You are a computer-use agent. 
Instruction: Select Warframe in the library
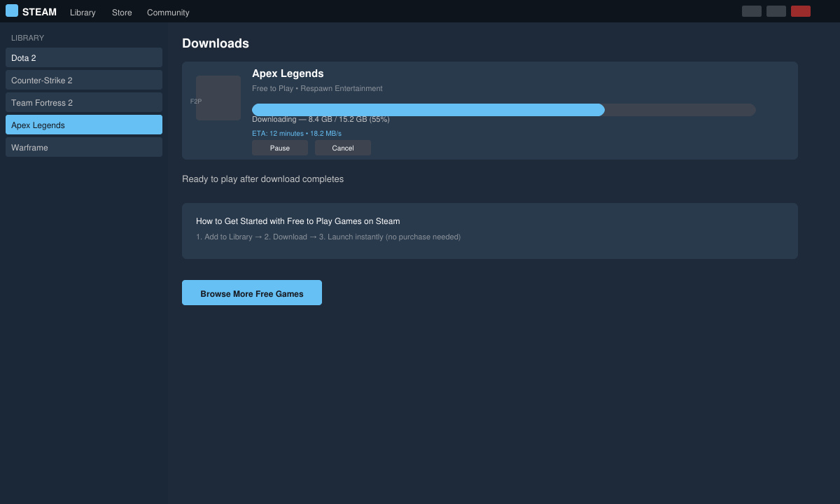pos(84,147)
